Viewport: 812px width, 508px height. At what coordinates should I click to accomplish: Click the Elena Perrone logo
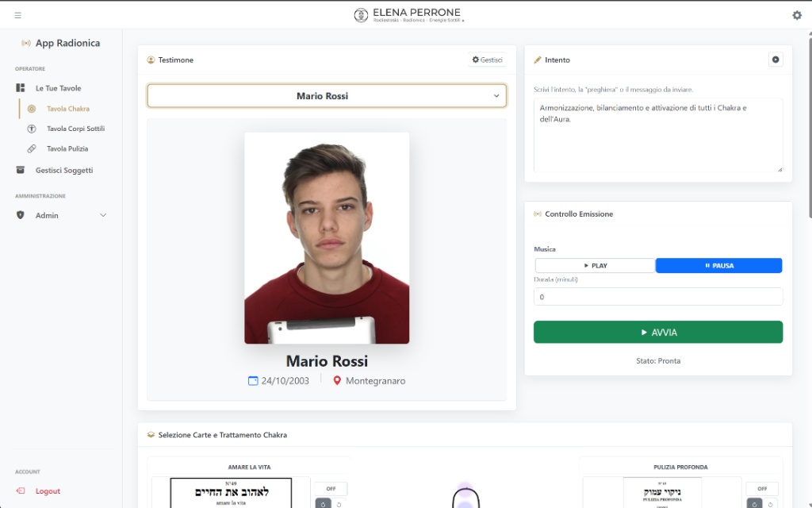(x=361, y=15)
